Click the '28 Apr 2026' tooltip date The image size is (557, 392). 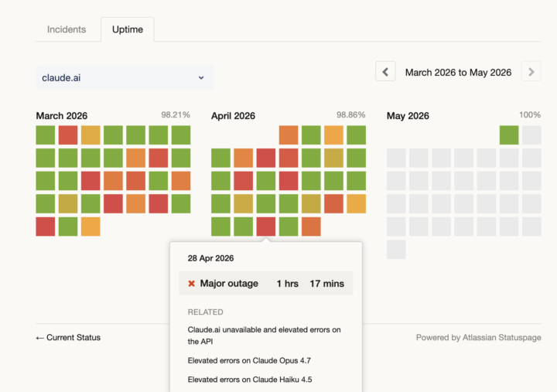pos(210,258)
